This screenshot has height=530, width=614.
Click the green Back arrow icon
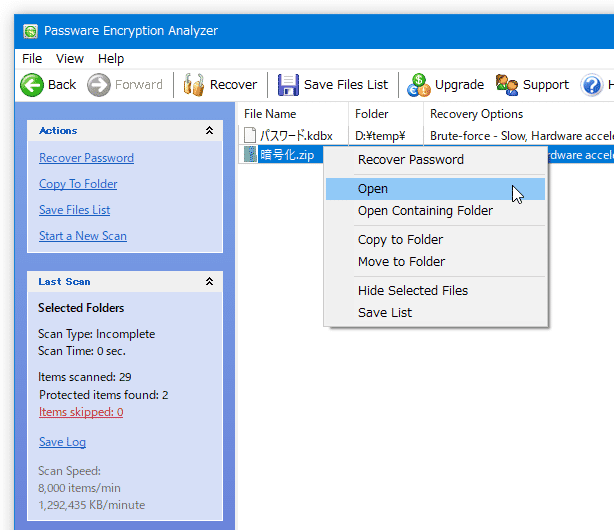tap(32, 85)
